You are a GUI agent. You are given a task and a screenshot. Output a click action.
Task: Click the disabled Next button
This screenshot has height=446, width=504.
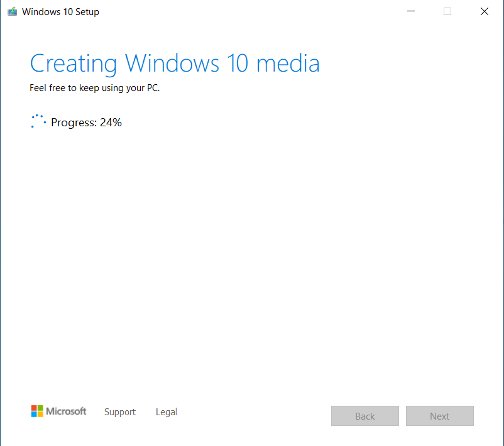tap(440, 416)
